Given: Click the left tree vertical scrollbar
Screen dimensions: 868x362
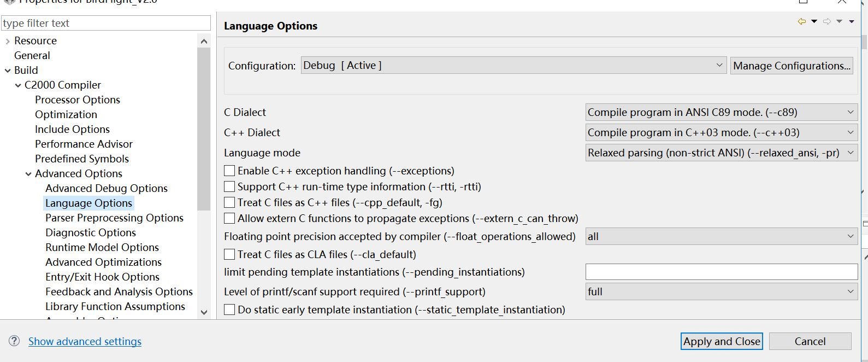Looking at the screenshot, I should tap(204, 129).
